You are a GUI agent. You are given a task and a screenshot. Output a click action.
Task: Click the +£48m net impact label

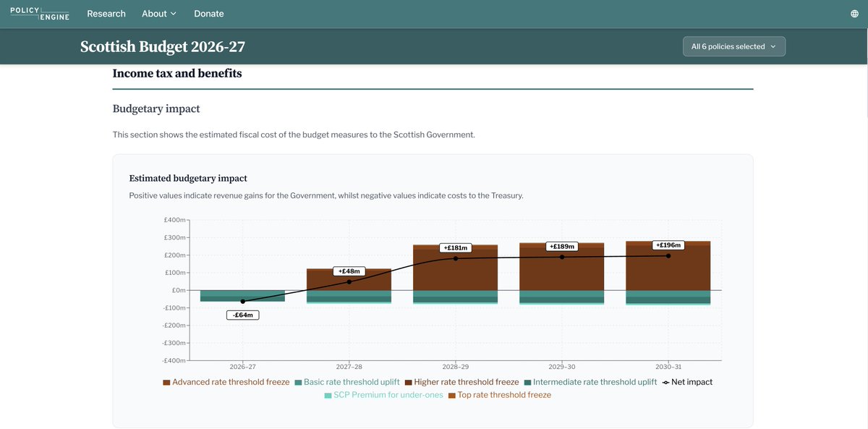pyautogui.click(x=349, y=271)
